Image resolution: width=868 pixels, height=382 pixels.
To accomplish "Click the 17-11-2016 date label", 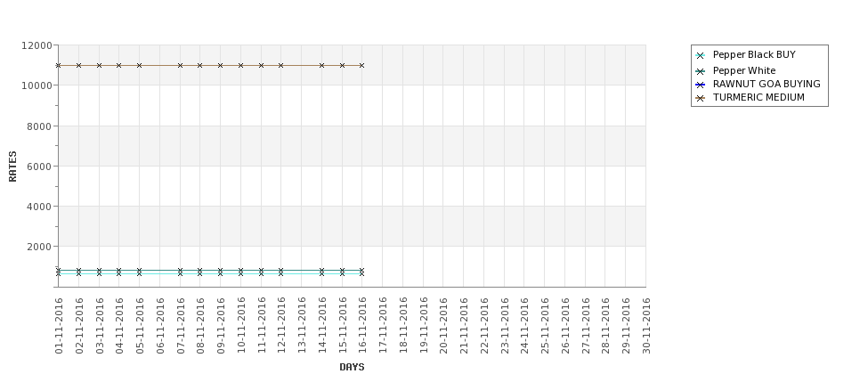I will (x=383, y=326).
